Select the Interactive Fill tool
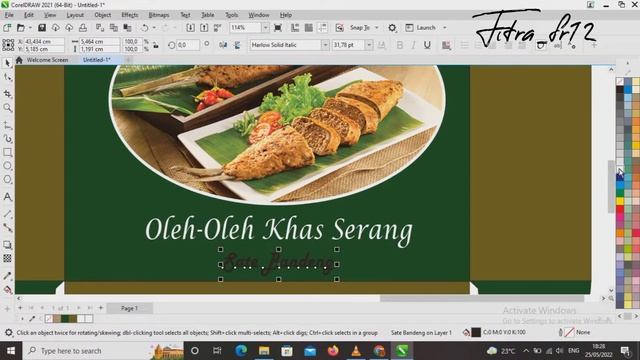 (7, 290)
